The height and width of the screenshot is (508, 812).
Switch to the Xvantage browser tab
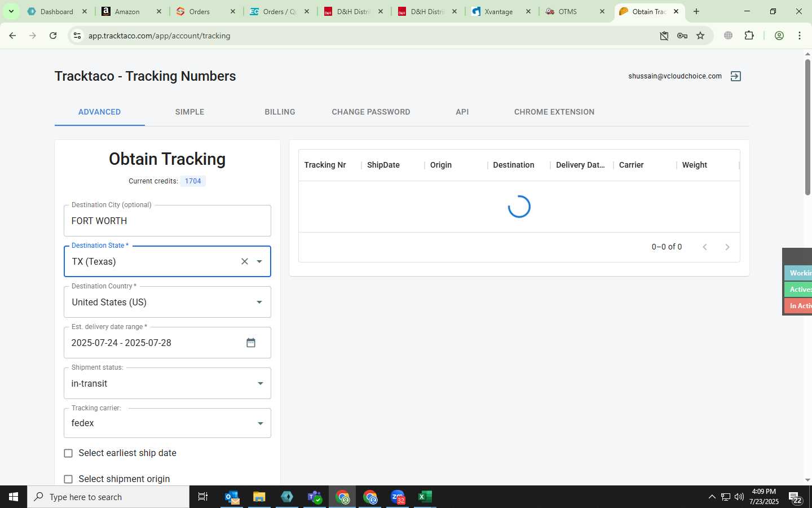[499, 11]
